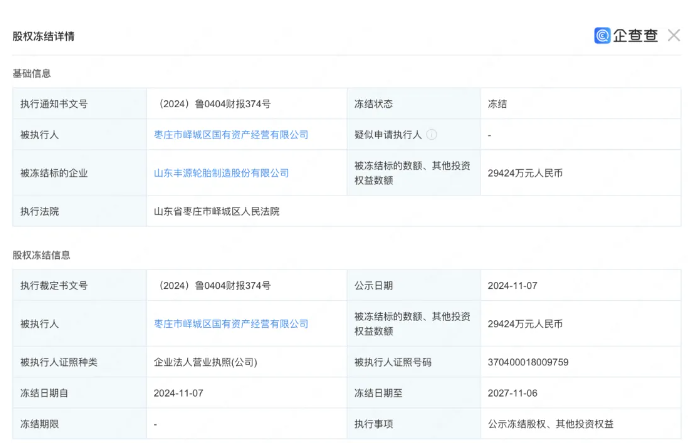Close the 股权冻结详情 dialog with X

674,35
